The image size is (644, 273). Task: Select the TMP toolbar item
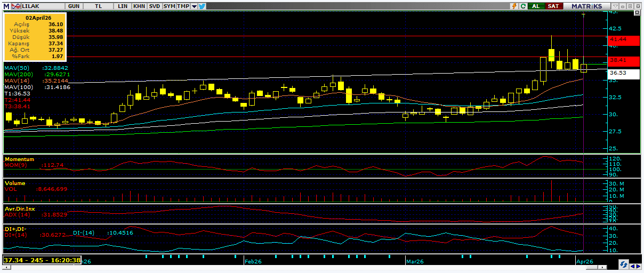coord(183,6)
